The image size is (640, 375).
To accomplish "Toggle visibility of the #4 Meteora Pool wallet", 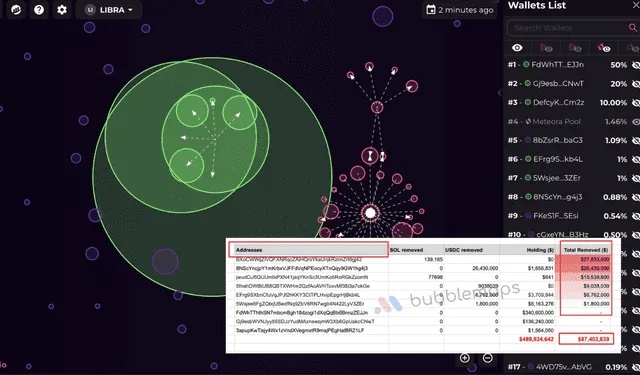I will click(636, 121).
